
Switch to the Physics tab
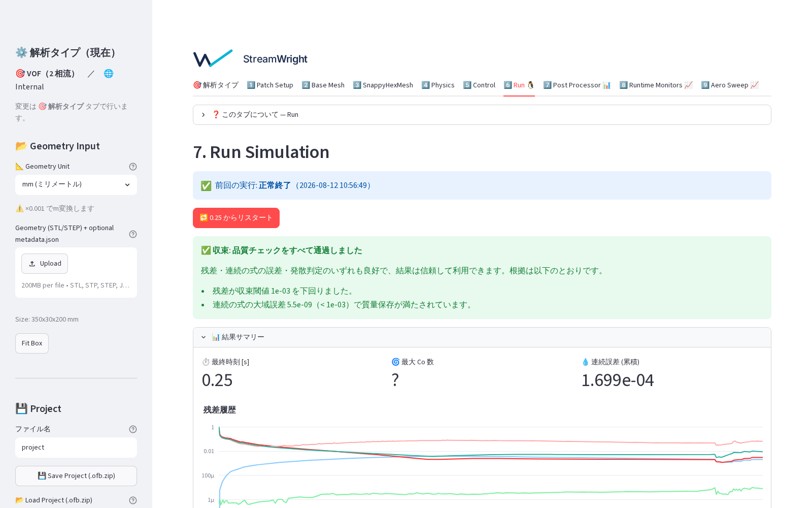tap(438, 85)
